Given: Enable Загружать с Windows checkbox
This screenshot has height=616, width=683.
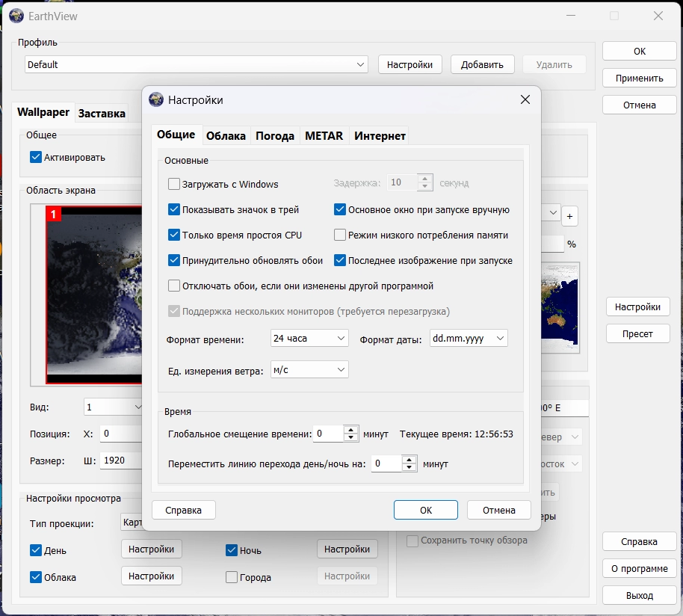Looking at the screenshot, I should click(174, 184).
